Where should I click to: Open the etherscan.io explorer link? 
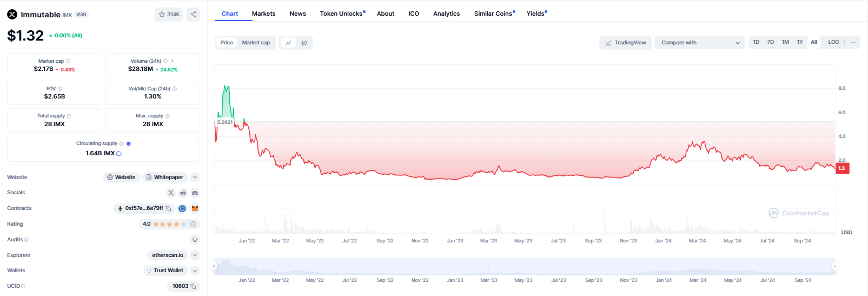tap(168, 255)
